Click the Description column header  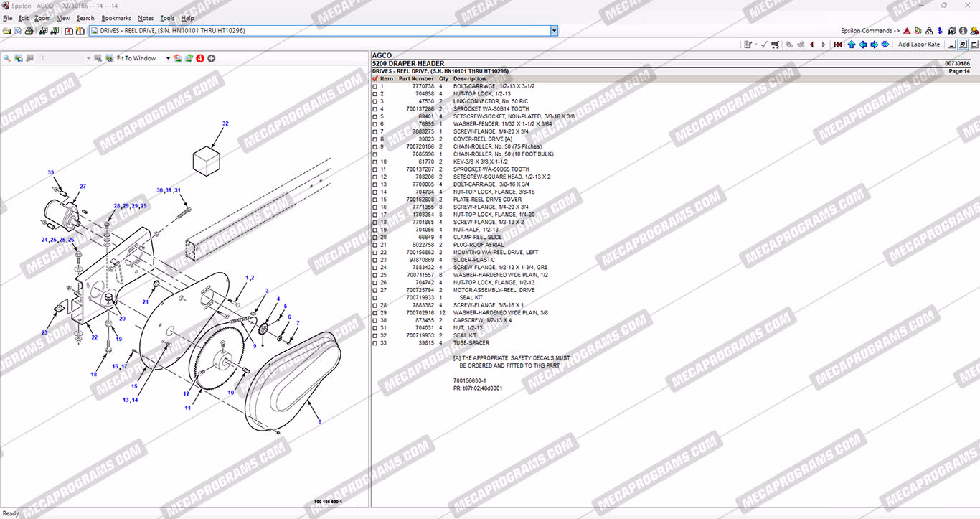[x=469, y=79]
